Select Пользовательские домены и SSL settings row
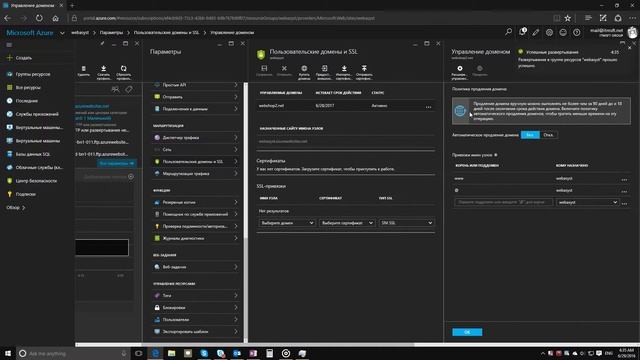Screen dimensions: 640x360 click(196, 162)
